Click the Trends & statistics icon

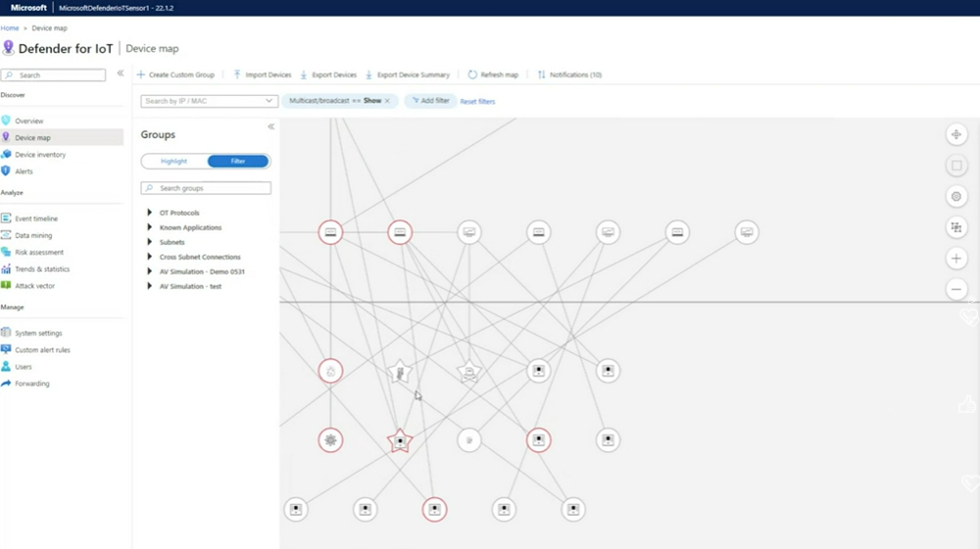pyautogui.click(x=6, y=269)
